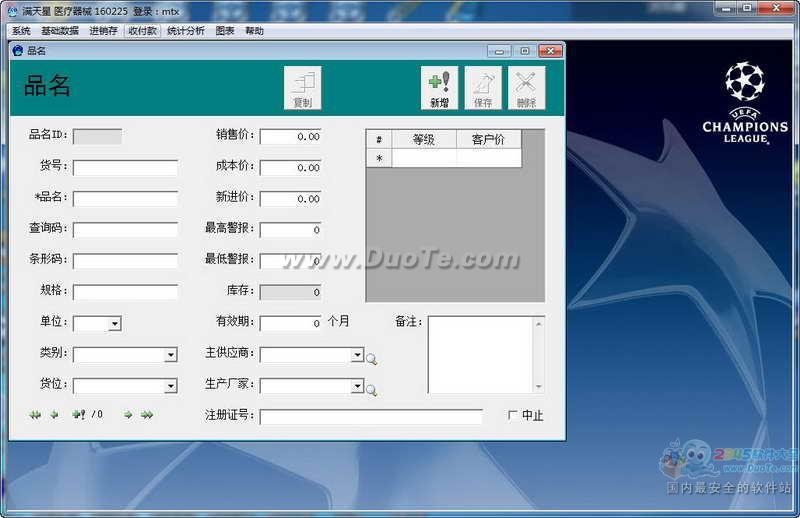Click the grayed 品名ID field
The image size is (800, 518).
[97, 137]
